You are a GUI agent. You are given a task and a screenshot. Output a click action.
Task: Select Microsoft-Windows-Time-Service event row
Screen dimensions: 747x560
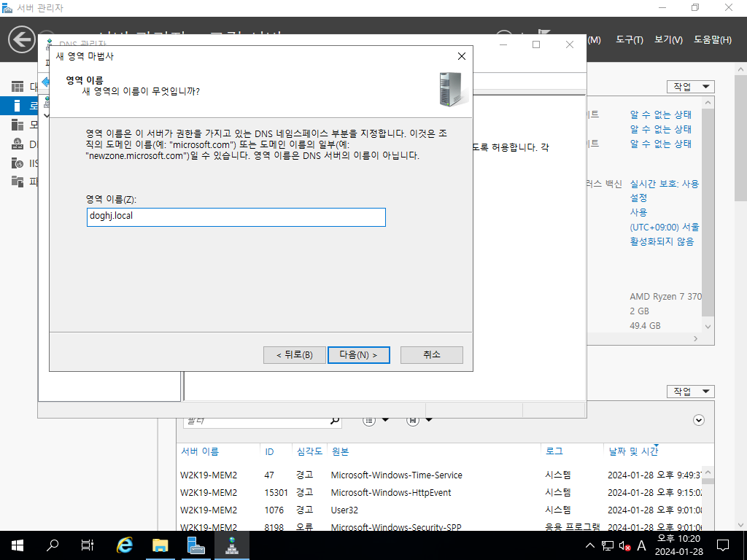pos(441,475)
